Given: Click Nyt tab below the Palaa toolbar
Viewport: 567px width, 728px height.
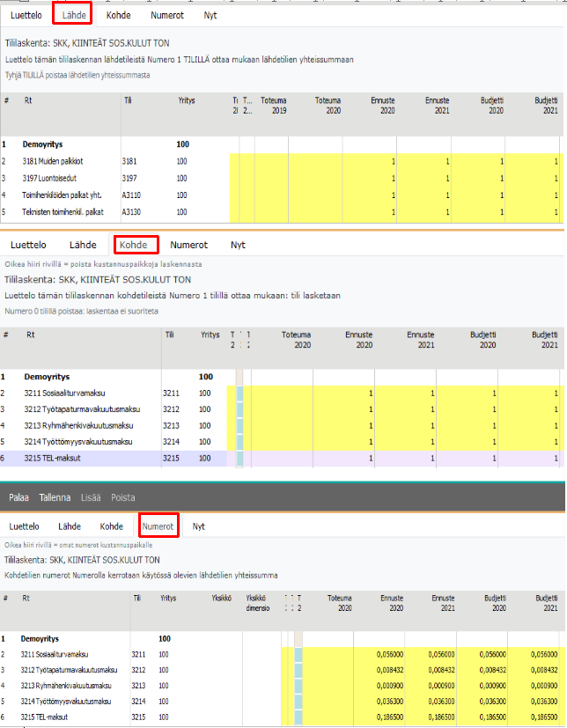Looking at the screenshot, I should 199,526.
